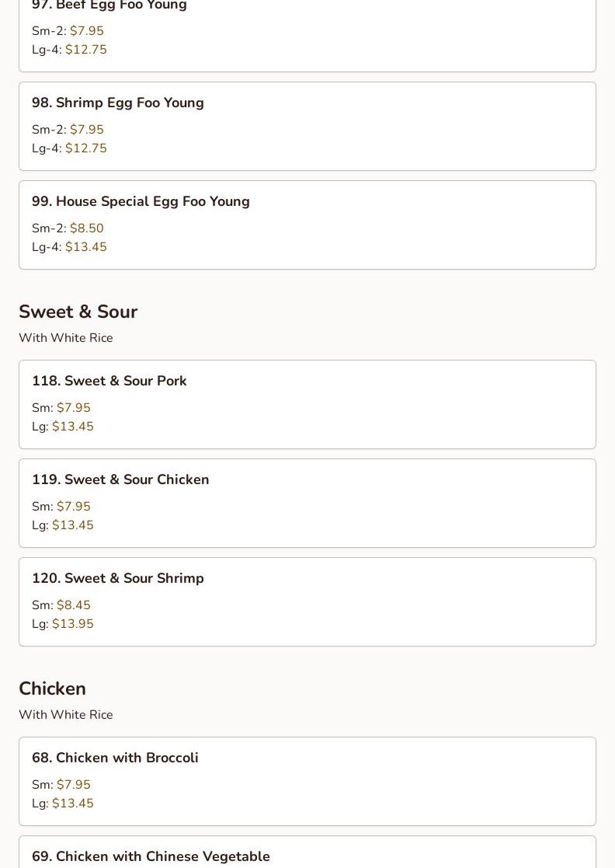Click the Sweet & Sour Pork item title
Screen dimensions: 615x868
[x=109, y=381]
